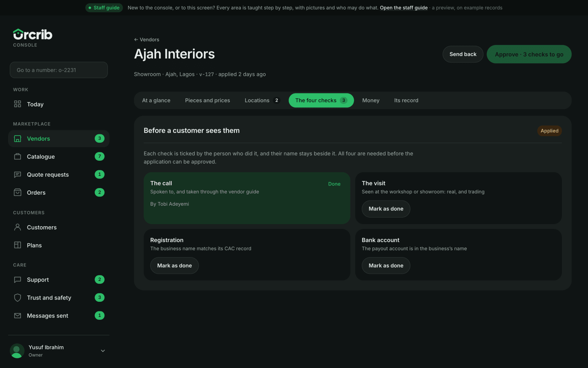Click the Support count badge 2
This screenshot has height=368, width=588.
(x=100, y=279)
